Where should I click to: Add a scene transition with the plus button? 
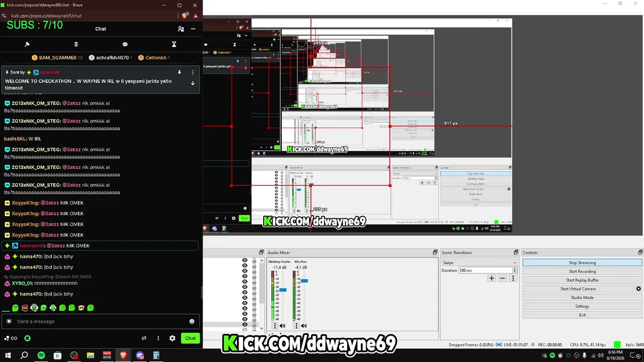tap(492, 278)
